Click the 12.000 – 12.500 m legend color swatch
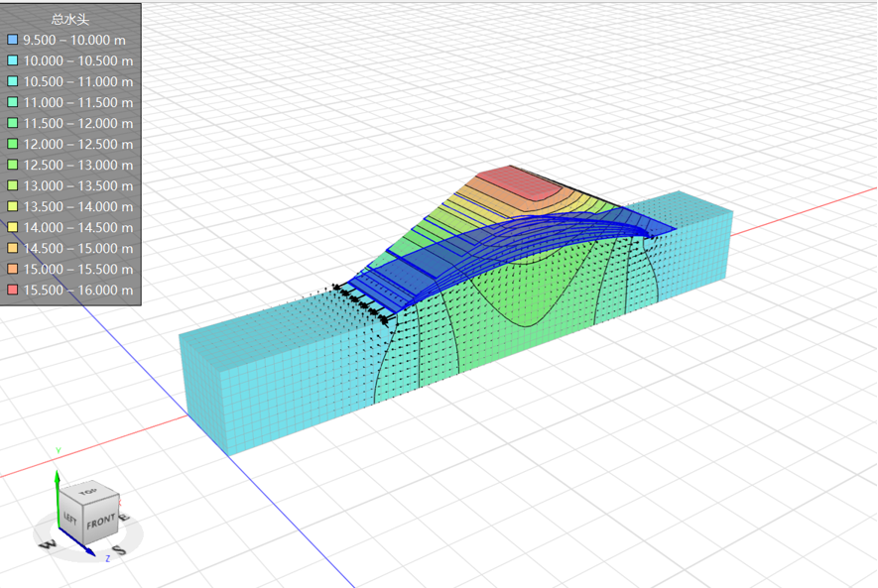The width and height of the screenshot is (878, 588). click(x=12, y=144)
